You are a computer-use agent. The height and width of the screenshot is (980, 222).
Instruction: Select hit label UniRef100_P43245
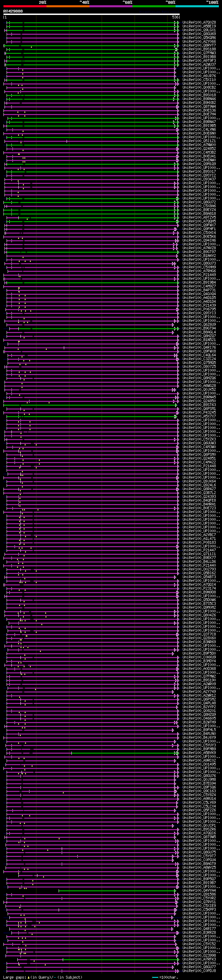point(199,412)
